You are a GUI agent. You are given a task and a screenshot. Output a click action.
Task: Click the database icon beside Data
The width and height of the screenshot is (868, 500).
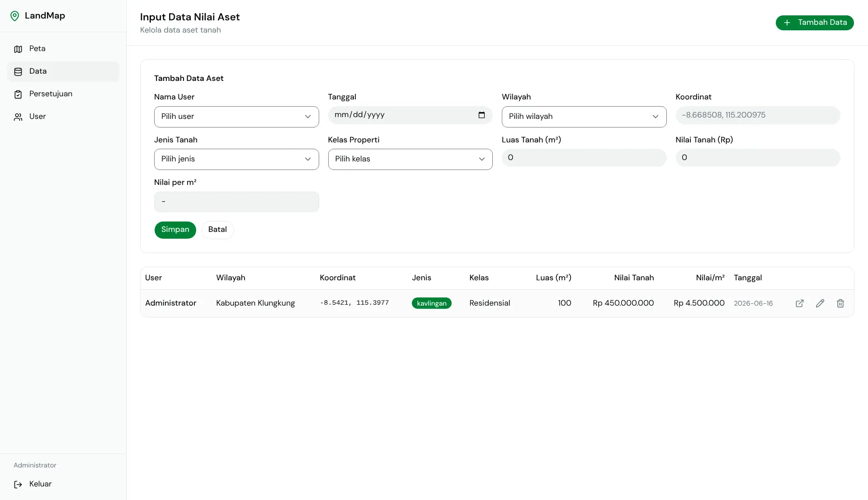tap(18, 71)
